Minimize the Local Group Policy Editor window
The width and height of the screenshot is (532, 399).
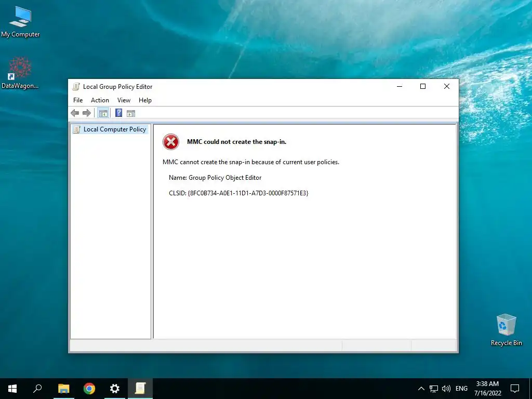coord(400,87)
